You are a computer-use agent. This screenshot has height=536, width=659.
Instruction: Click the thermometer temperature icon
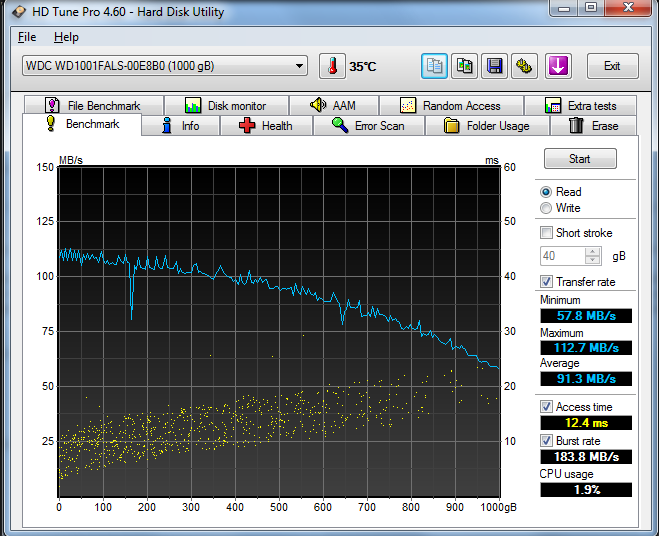[x=332, y=66]
